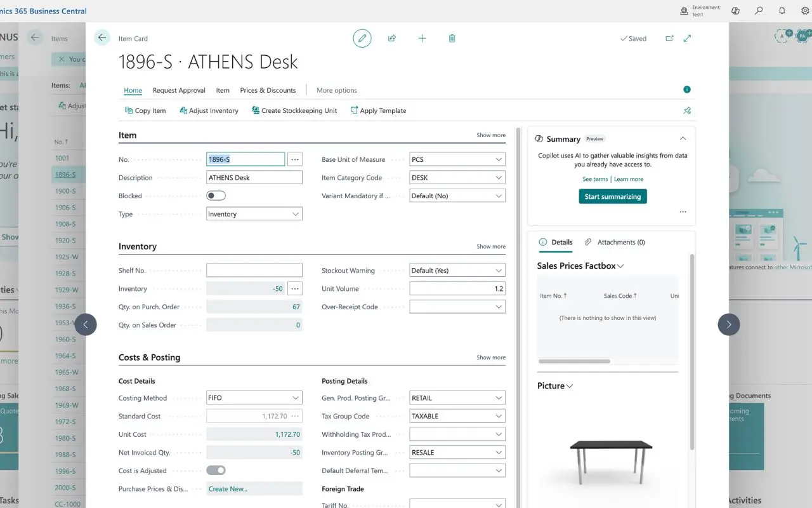Click the Copy Item action
The height and width of the screenshot is (508, 812).
point(145,110)
